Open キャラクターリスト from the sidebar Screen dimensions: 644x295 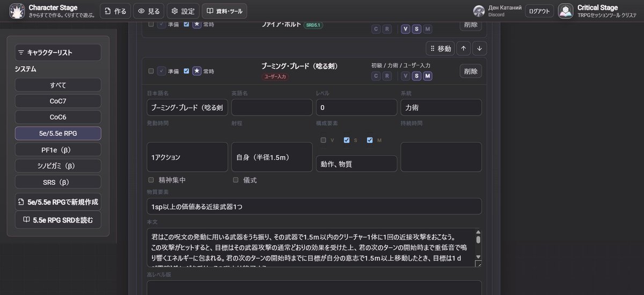[x=58, y=53]
